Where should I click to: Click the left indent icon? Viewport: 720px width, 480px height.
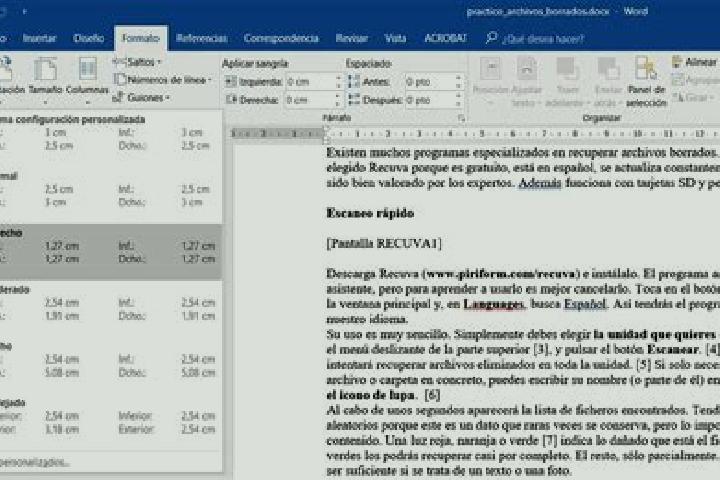point(231,82)
